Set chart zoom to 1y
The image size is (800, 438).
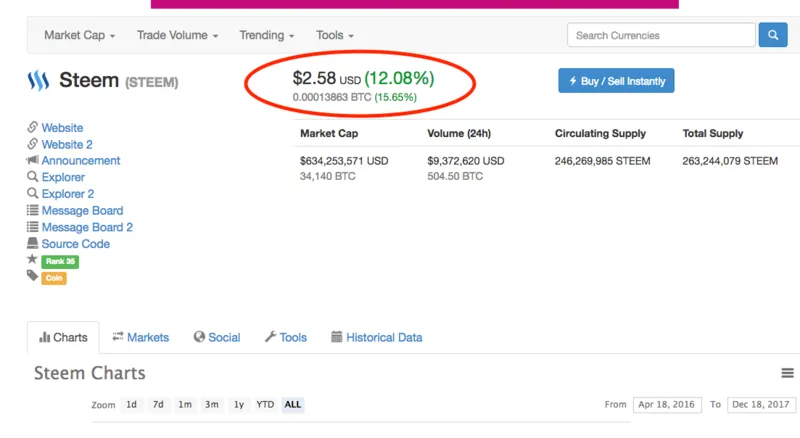pyautogui.click(x=239, y=404)
